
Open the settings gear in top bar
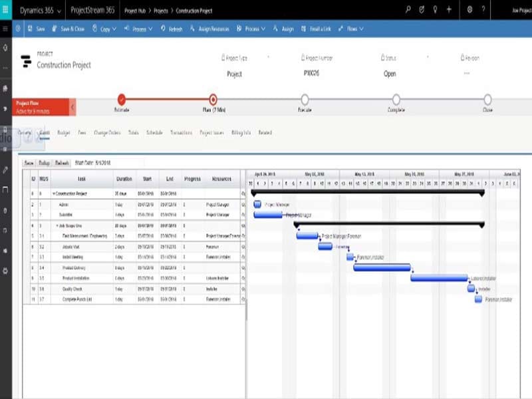pyautogui.click(x=469, y=10)
